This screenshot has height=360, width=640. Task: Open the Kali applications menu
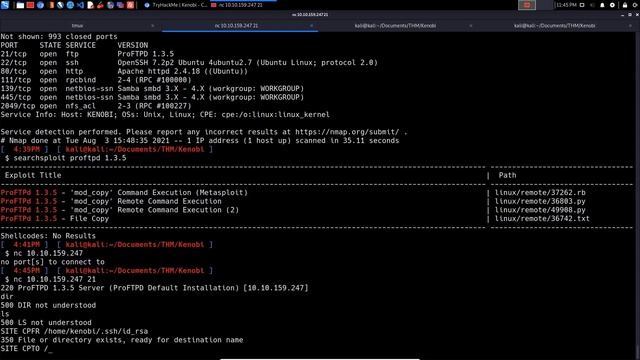pos(5,5)
